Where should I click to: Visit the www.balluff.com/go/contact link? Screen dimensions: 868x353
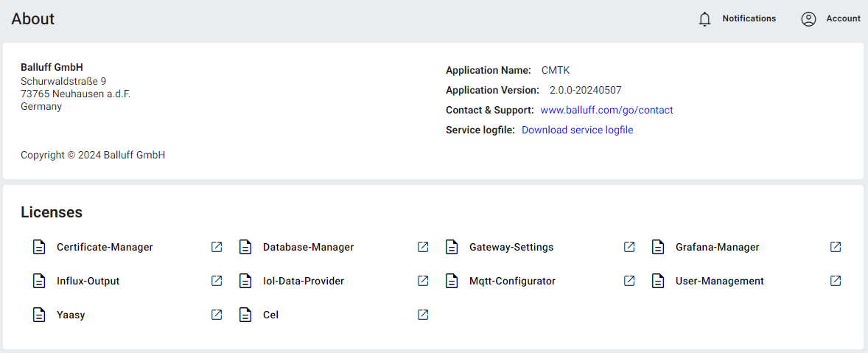pos(606,110)
